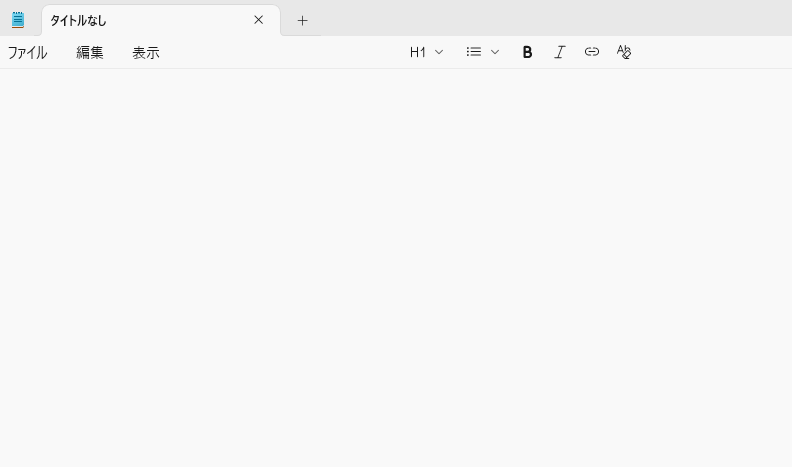Click the bulleted list icon
Viewport: 792px width, 467px height.
coord(474,52)
